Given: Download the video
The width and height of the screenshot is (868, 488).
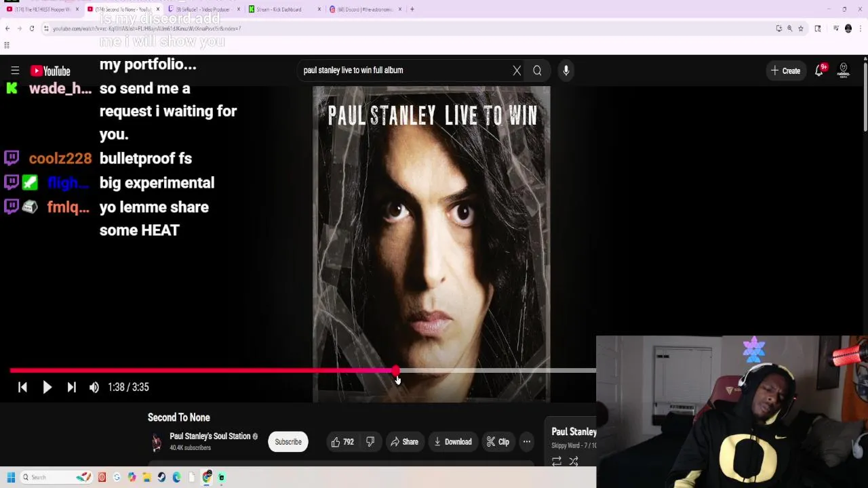Looking at the screenshot, I should [452, 442].
